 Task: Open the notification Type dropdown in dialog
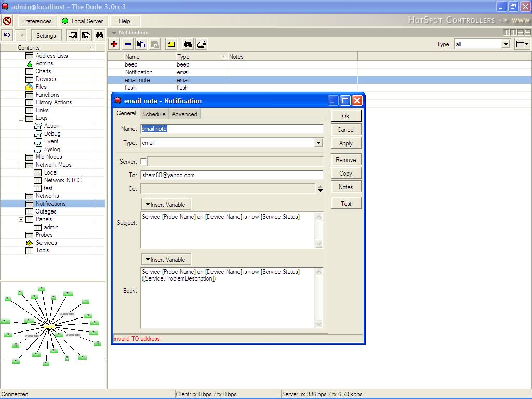[x=318, y=143]
